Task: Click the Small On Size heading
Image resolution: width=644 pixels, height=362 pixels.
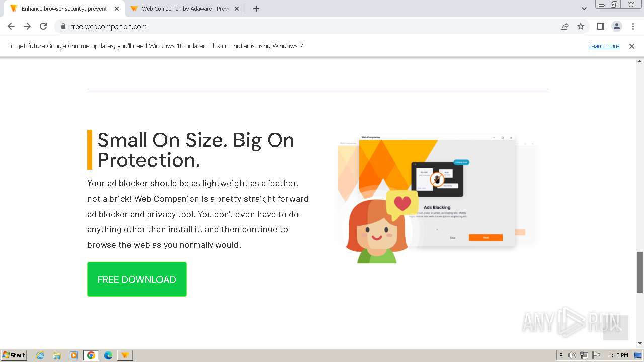Action: (196, 150)
